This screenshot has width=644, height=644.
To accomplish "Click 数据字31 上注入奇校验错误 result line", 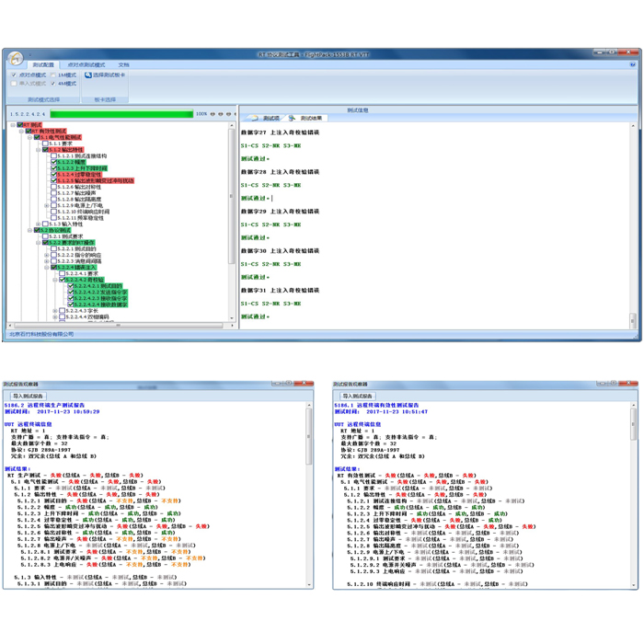I will (280, 291).
